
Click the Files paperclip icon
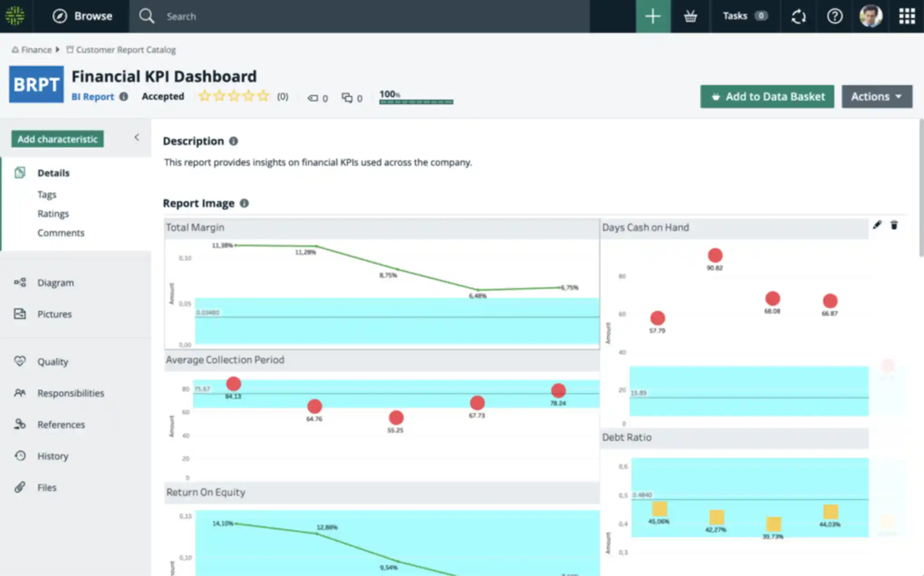[x=20, y=487]
